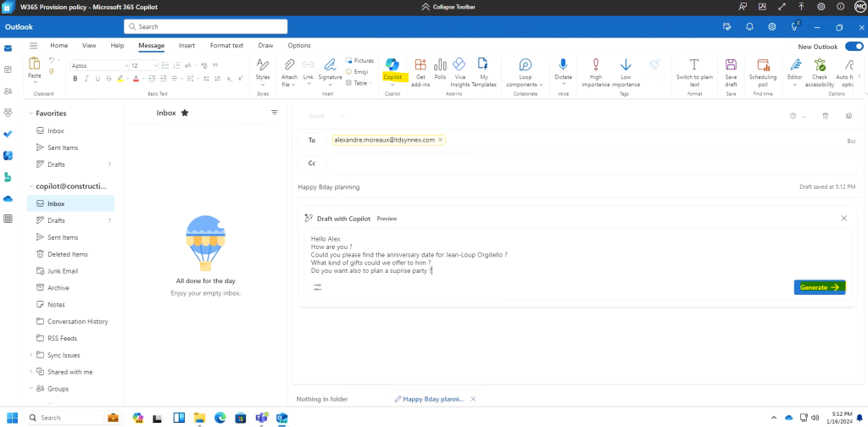
Task: Open OneDrive in left app rail
Action: pyautogui.click(x=8, y=198)
